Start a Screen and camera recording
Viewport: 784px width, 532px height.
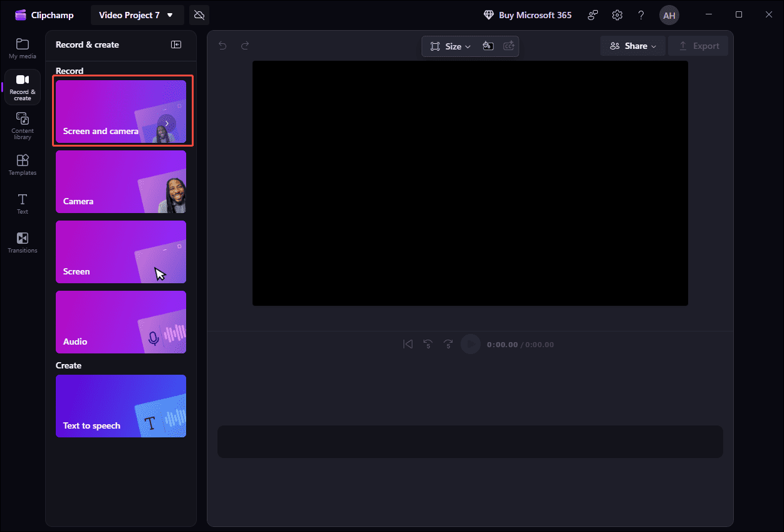[122, 111]
